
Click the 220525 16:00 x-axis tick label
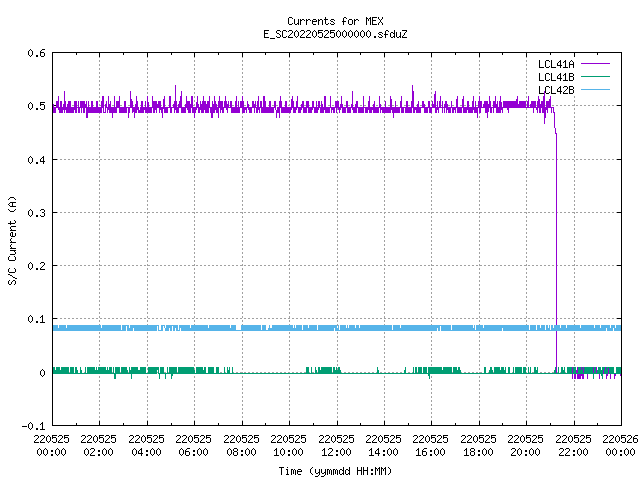[430, 446]
